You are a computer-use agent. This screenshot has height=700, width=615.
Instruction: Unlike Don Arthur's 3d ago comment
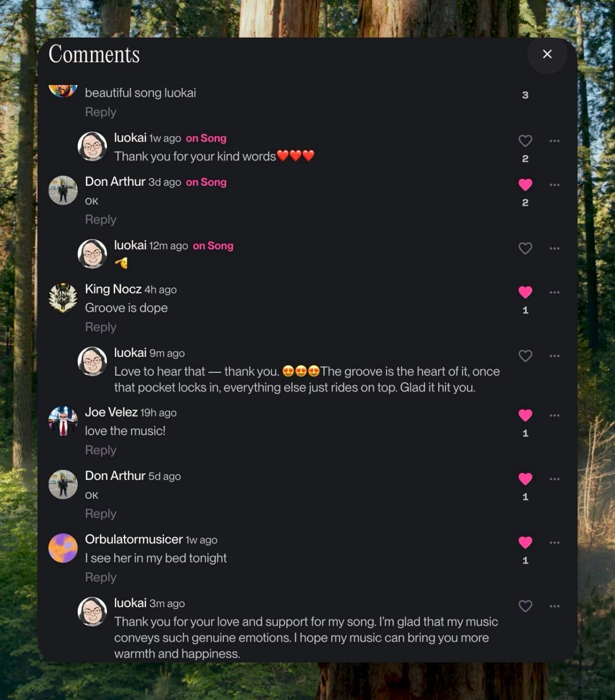click(x=525, y=185)
